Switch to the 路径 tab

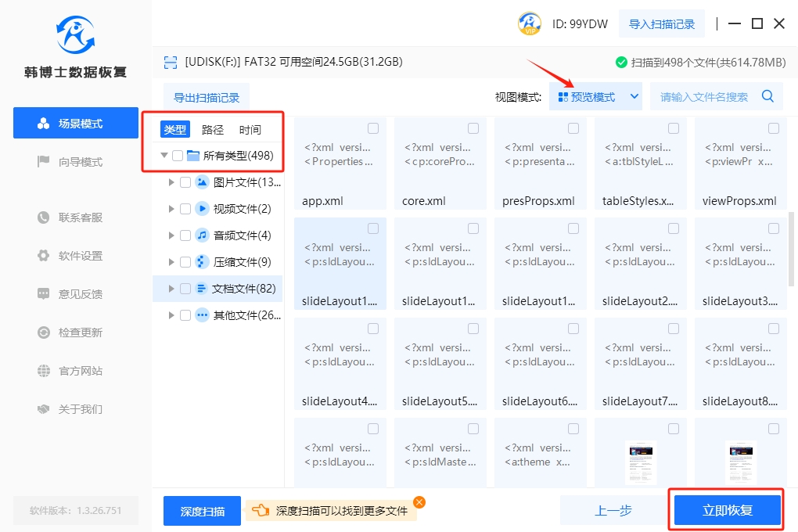tap(213, 130)
